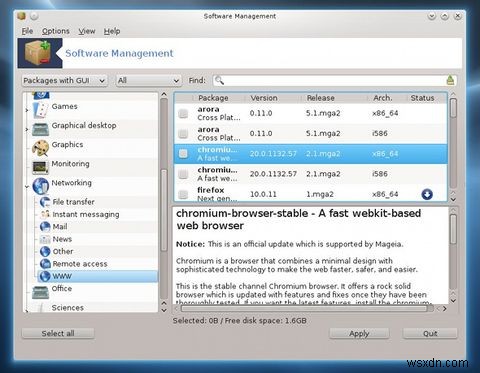This screenshot has height=373, width=480.
Task: Click the Remote access icon
Action: click(x=45, y=264)
